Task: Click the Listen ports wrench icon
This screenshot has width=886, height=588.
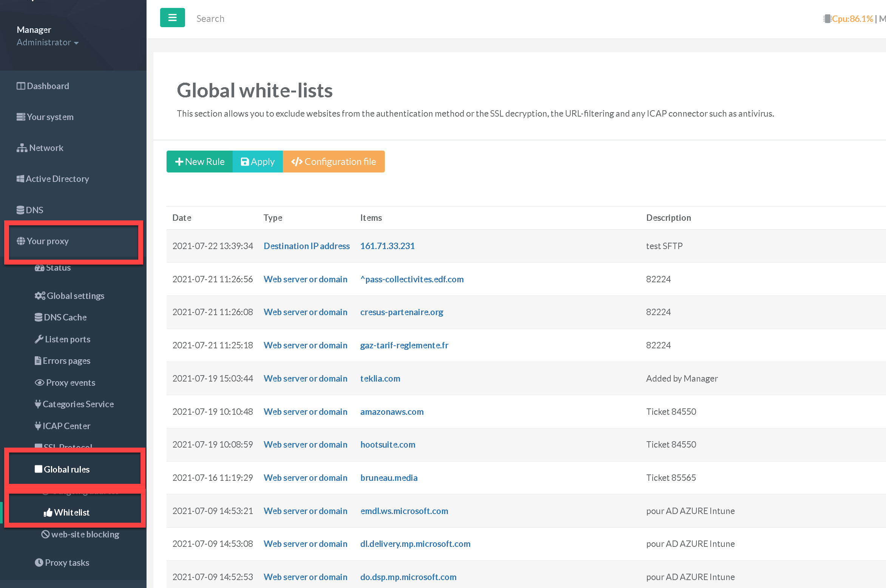Action: pos(39,339)
